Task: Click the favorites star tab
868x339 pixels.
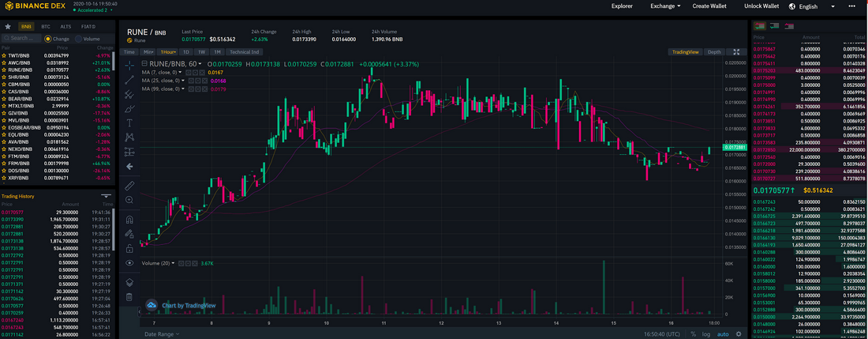Action: (x=8, y=26)
